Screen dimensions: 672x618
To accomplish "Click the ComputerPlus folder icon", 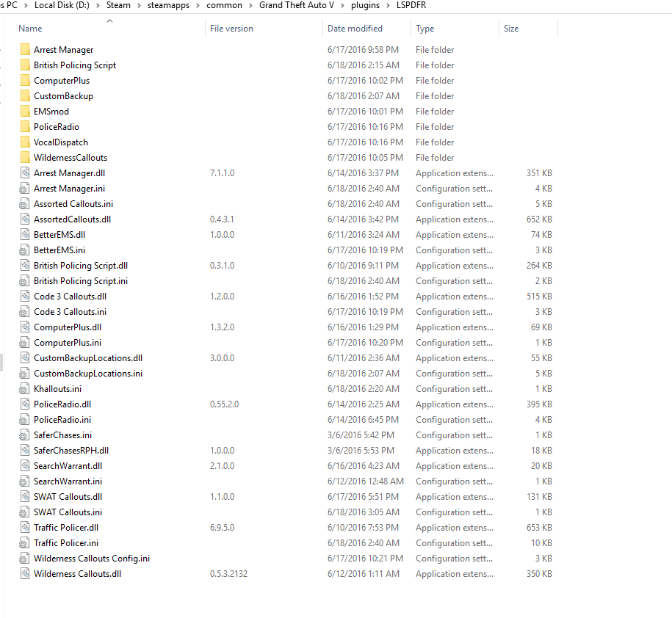I will (x=25, y=81).
